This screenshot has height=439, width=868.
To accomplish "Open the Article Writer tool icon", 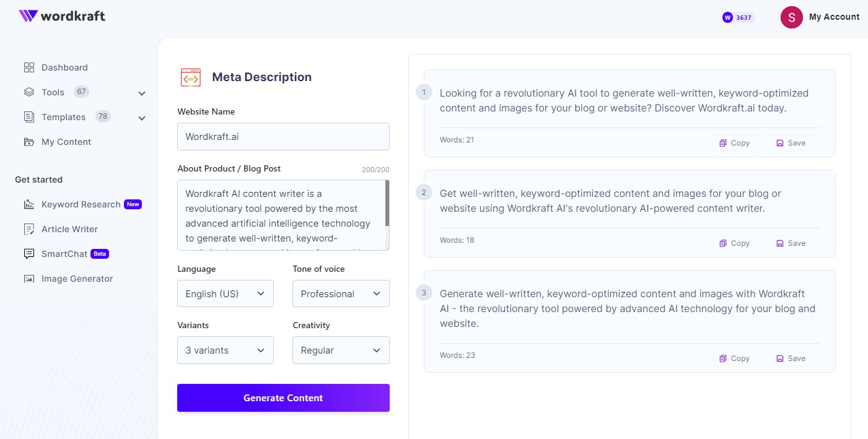I will [x=28, y=229].
